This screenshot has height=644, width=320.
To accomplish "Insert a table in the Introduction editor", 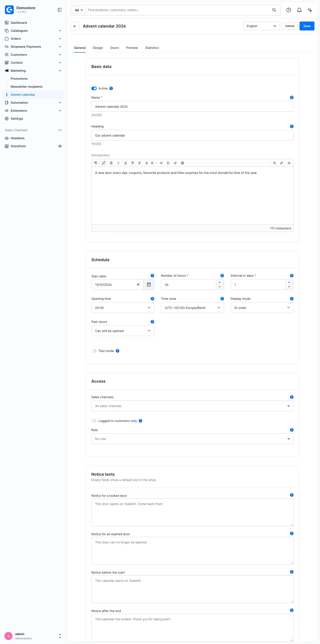I will [182, 163].
